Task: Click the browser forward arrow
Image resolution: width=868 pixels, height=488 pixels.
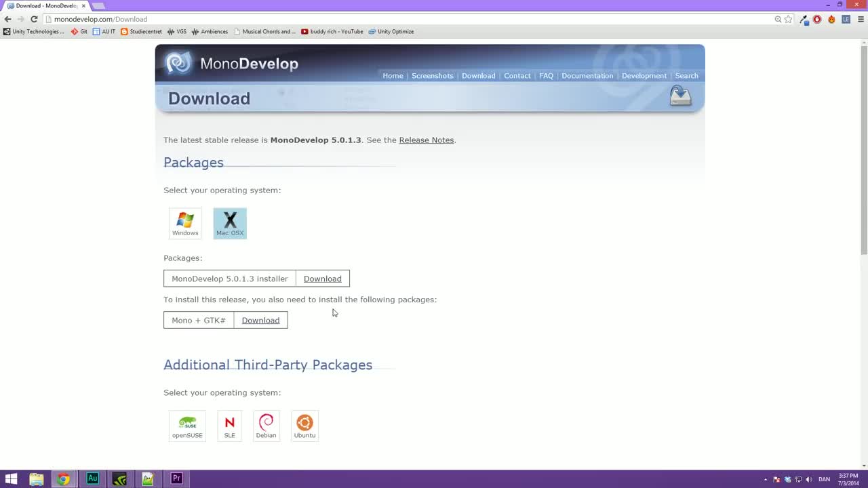Action: (x=21, y=19)
